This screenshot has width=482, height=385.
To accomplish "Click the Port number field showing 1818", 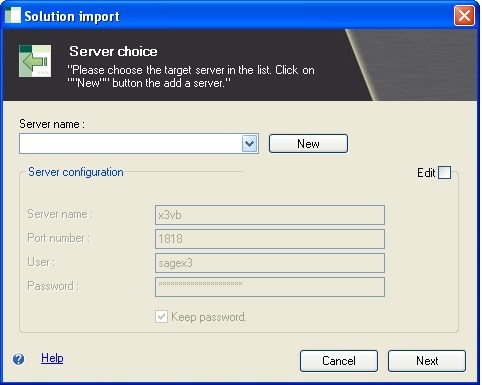I will [270, 239].
